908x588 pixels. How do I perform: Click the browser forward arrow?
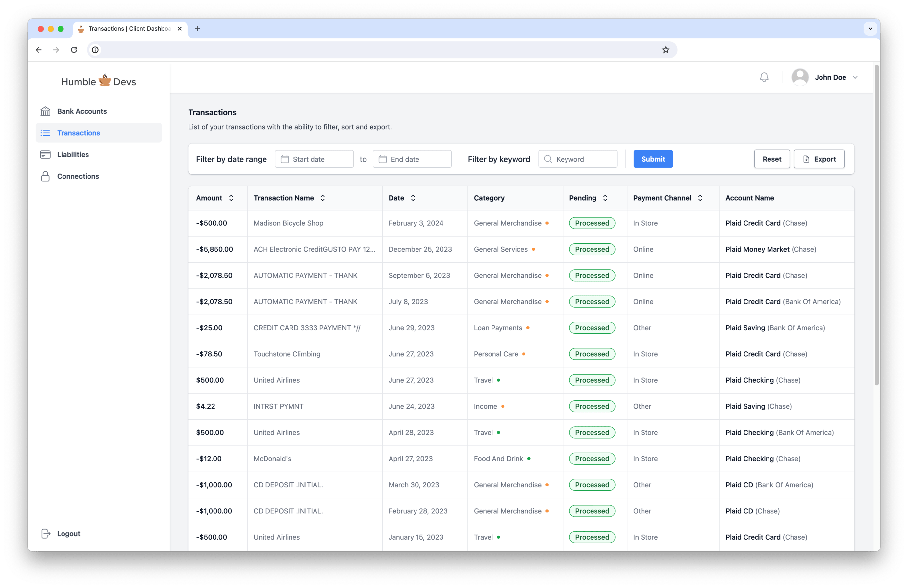pyautogui.click(x=56, y=50)
